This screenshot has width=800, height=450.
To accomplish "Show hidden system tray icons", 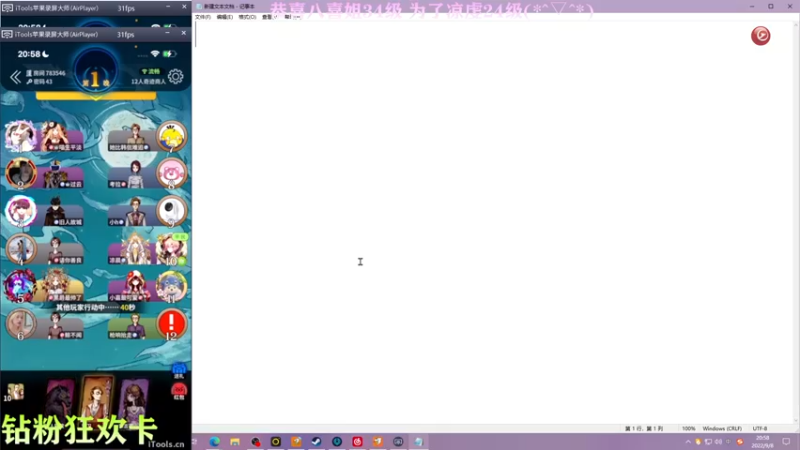I will pyautogui.click(x=688, y=442).
